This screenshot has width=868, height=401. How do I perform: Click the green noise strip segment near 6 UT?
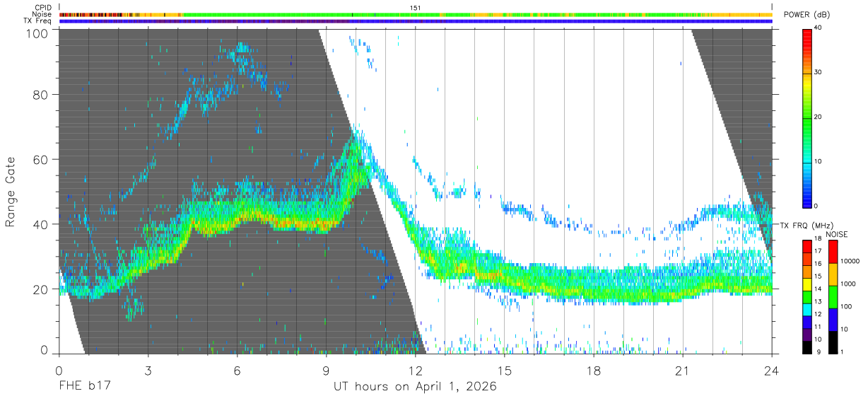point(237,14)
